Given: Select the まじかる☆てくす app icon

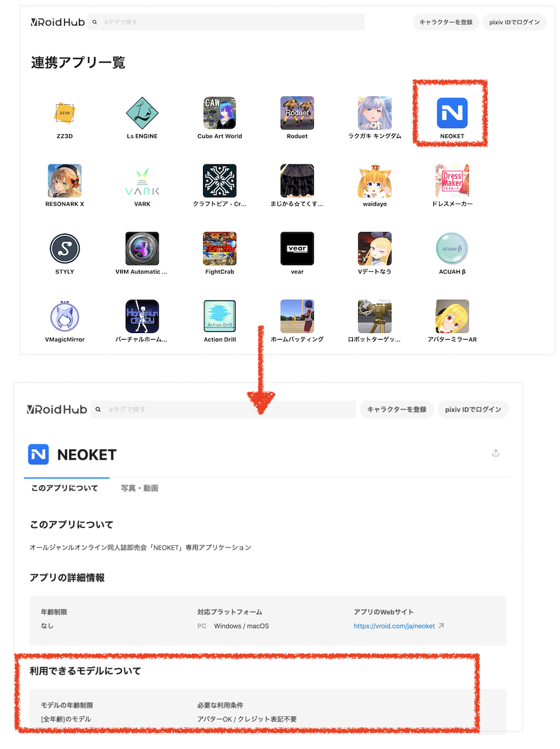Looking at the screenshot, I should (x=297, y=180).
